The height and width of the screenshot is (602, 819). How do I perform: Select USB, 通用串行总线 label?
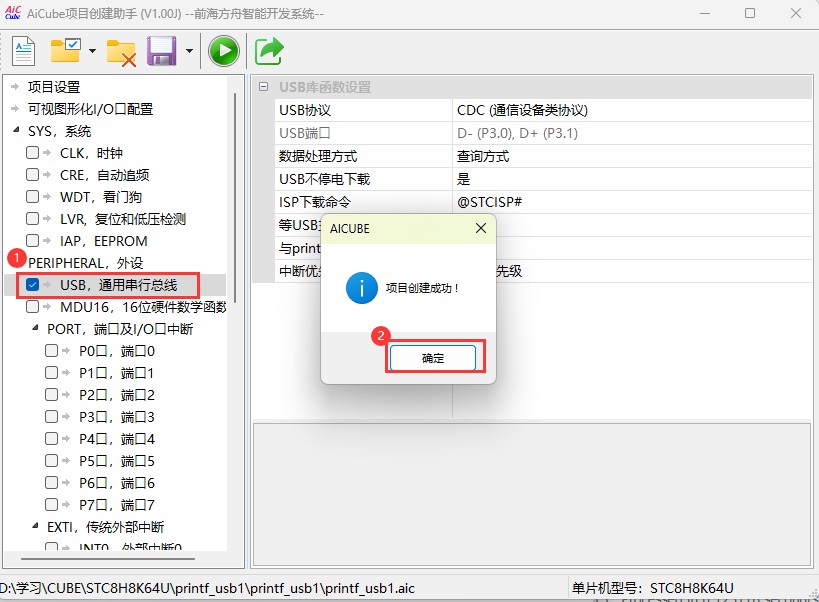(119, 285)
